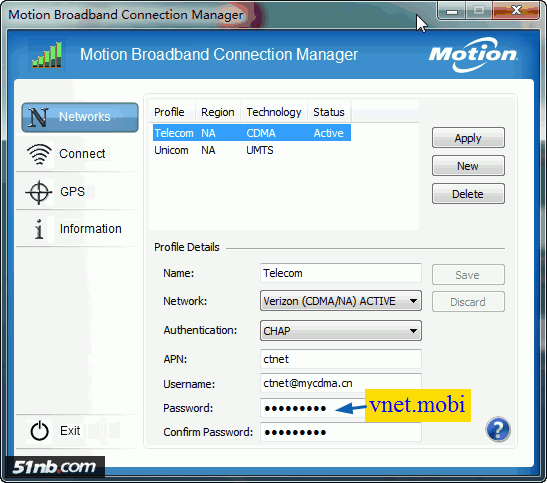The image size is (547, 483).
Task: Open the blue help question mark icon
Action: (498, 429)
